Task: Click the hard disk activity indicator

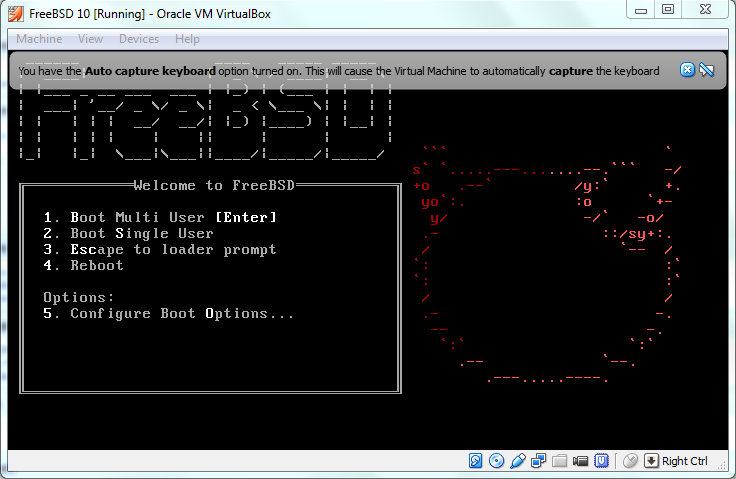Action: pos(475,461)
